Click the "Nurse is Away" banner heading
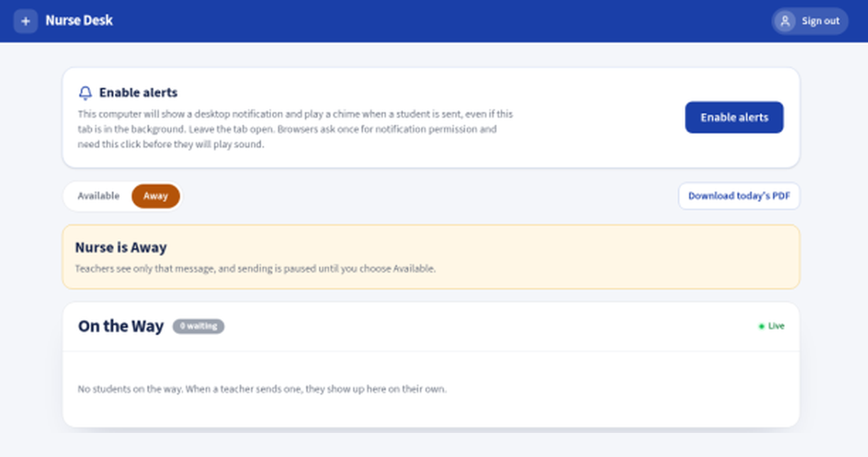The height and width of the screenshot is (457, 868). coord(121,248)
